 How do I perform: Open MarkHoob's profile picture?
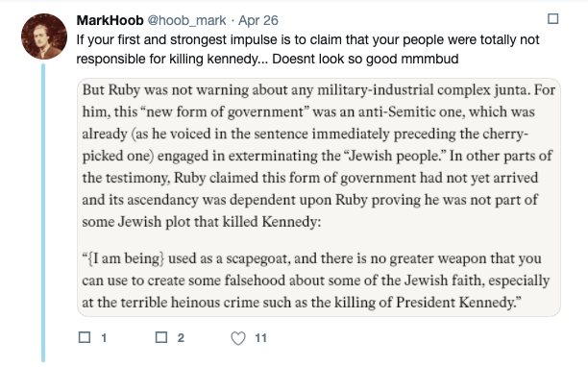[44, 37]
